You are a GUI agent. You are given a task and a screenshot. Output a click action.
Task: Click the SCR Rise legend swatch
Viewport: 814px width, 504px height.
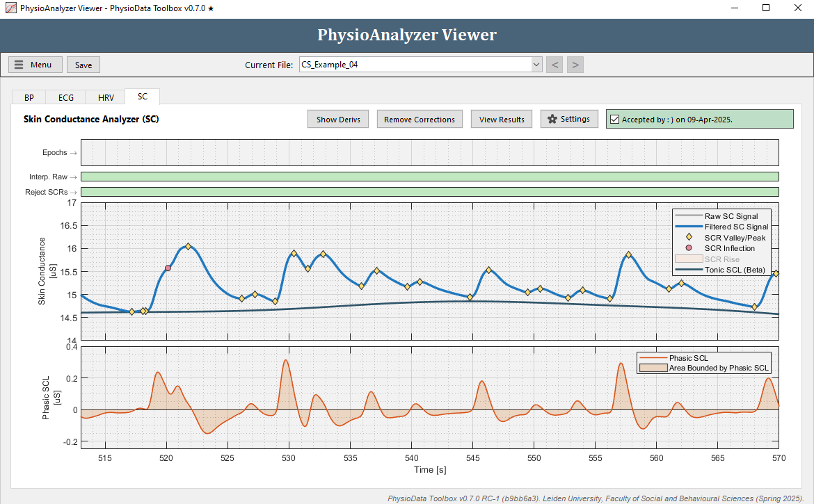click(689, 259)
